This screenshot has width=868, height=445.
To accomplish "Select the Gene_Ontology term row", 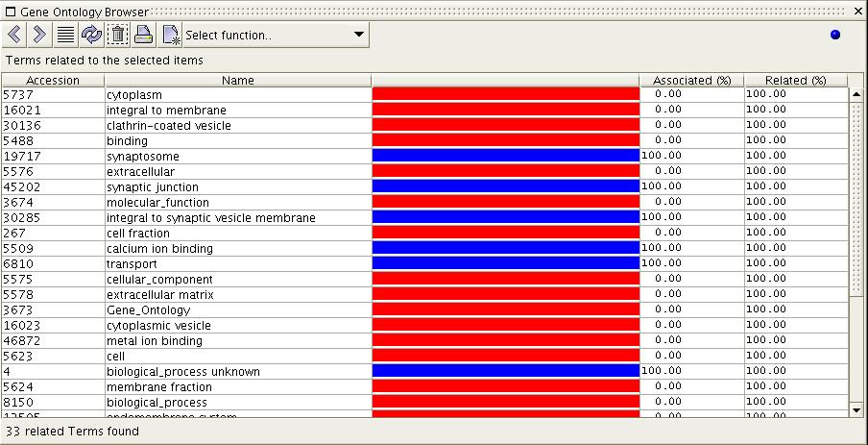I will click(425, 310).
